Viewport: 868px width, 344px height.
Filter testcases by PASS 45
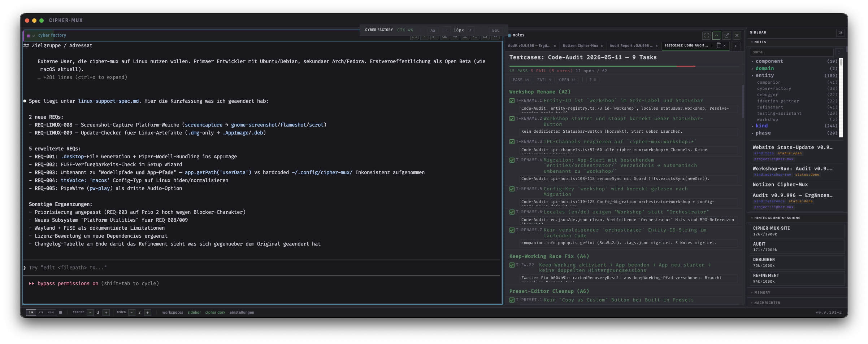point(521,80)
